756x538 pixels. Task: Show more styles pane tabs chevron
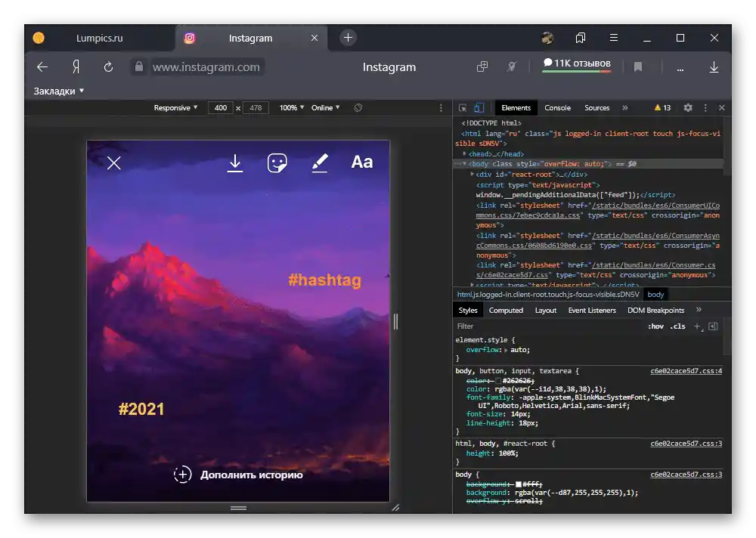click(x=699, y=310)
